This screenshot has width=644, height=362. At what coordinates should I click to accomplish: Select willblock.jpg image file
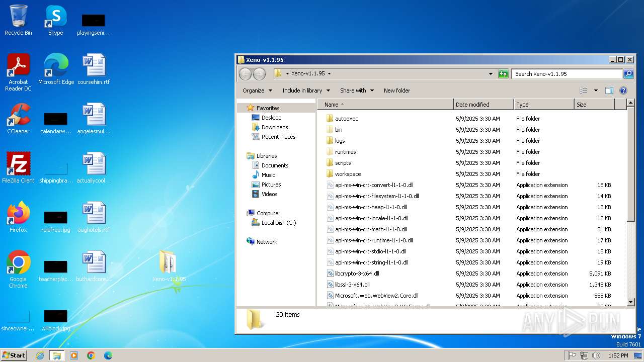[55, 320]
